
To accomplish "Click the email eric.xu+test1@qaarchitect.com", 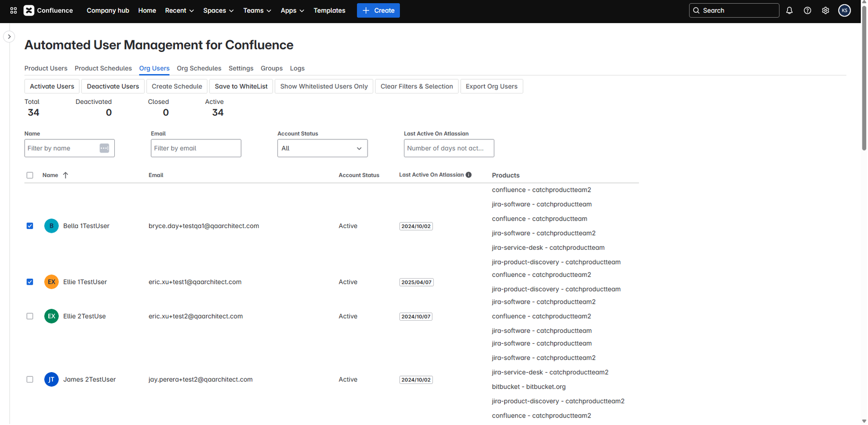I will coord(195,282).
